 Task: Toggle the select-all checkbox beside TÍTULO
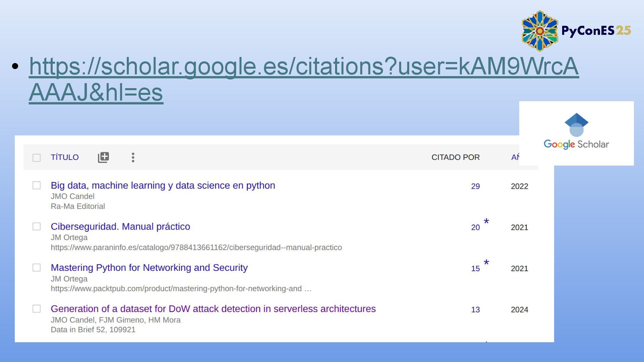coord(37,158)
